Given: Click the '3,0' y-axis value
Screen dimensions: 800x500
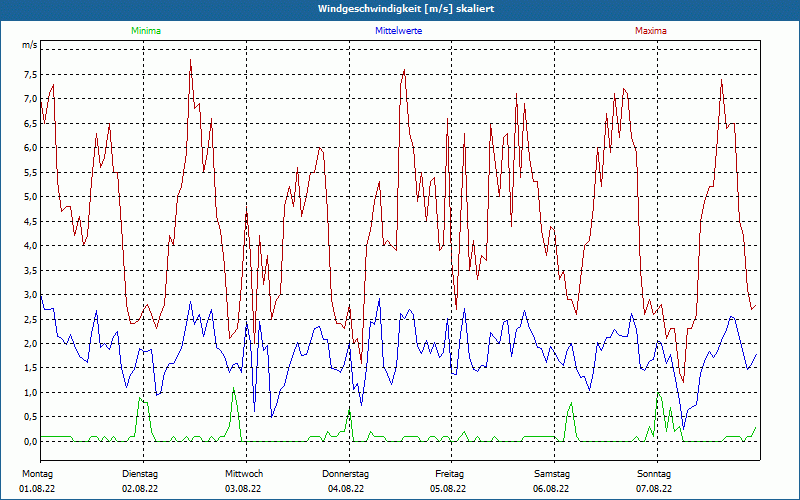Looking at the screenshot, I should coord(30,294).
